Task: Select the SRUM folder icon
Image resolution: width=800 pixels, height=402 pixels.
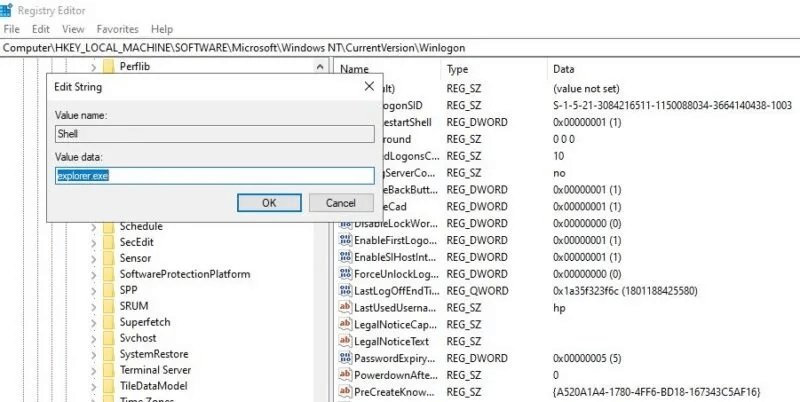Action: coord(109,306)
